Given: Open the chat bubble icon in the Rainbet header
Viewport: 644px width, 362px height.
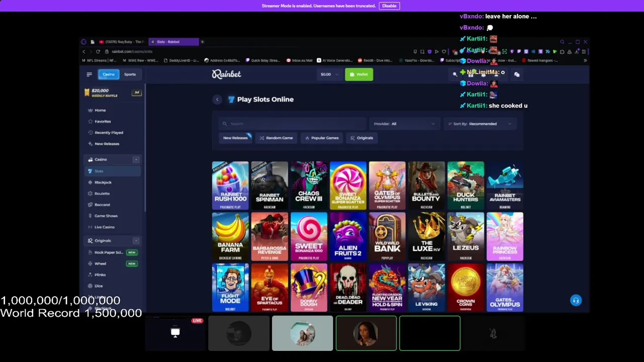Looking at the screenshot, I should [517, 74].
